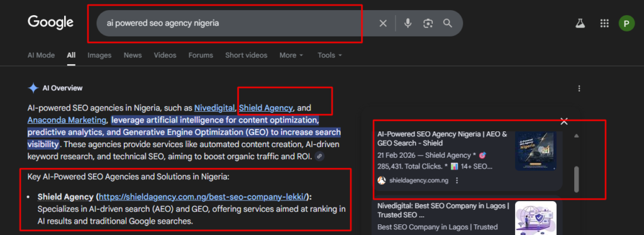Open Google Lens image search
This screenshot has height=235, width=644.
(428, 23)
